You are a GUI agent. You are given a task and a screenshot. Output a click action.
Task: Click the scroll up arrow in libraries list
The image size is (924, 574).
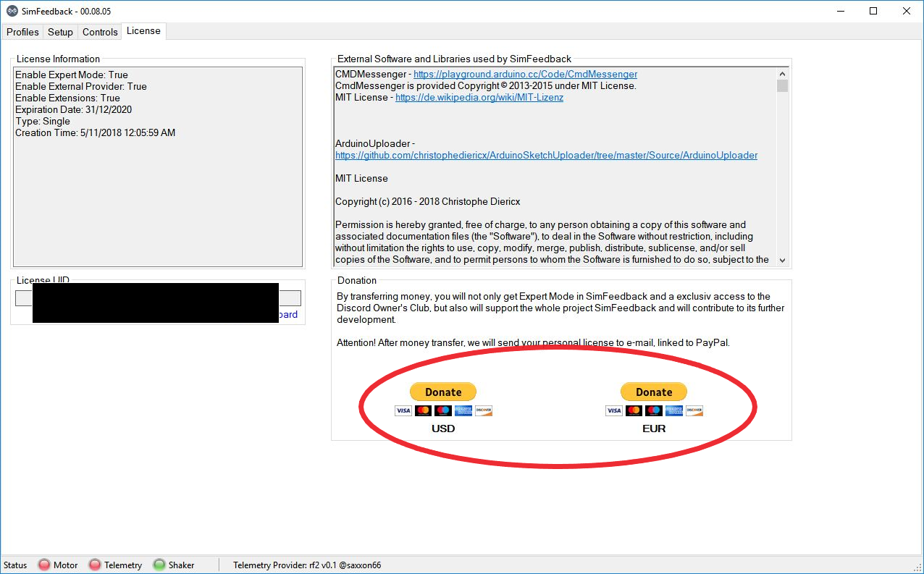tap(782, 74)
